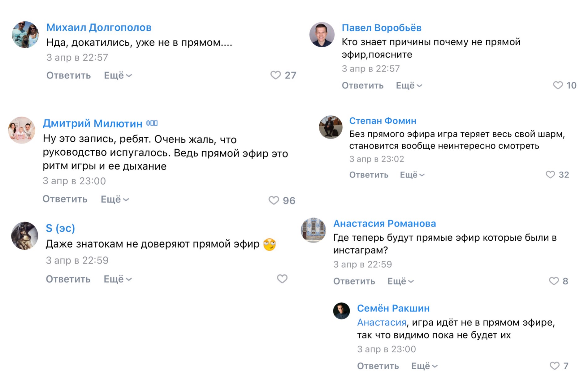
Task: Open Ещё menu under Семён Ракшин's reply
Action: pos(424,366)
